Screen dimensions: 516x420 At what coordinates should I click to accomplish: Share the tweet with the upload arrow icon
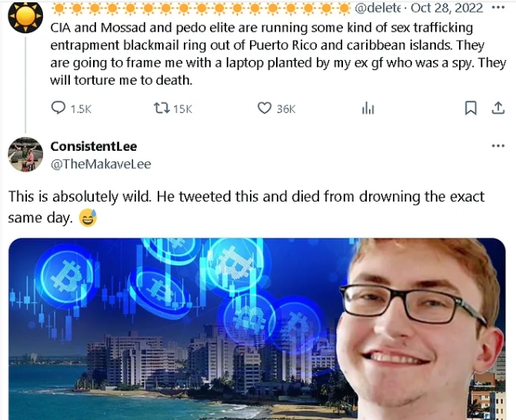498,108
